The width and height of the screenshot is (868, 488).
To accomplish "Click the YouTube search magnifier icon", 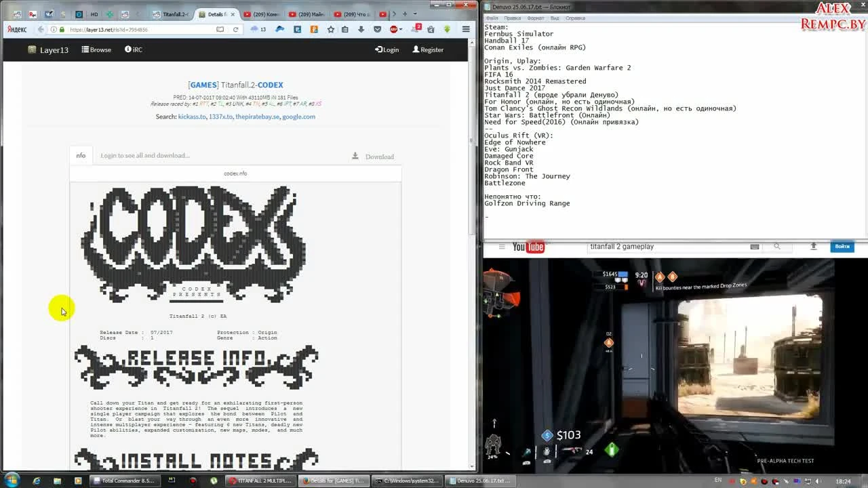I will click(x=778, y=247).
